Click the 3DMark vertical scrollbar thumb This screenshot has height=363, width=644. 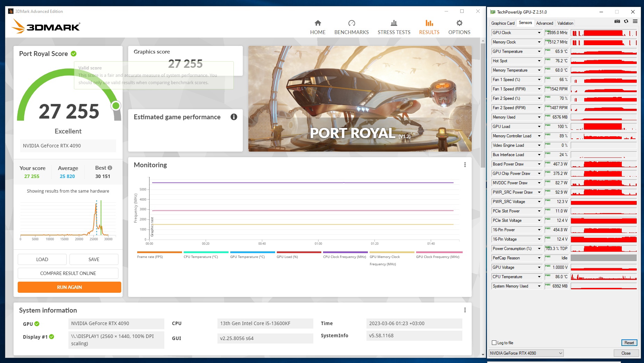(x=483, y=106)
